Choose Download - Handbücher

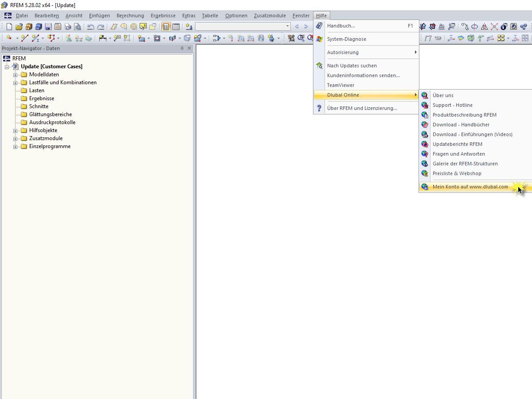[x=475, y=125]
